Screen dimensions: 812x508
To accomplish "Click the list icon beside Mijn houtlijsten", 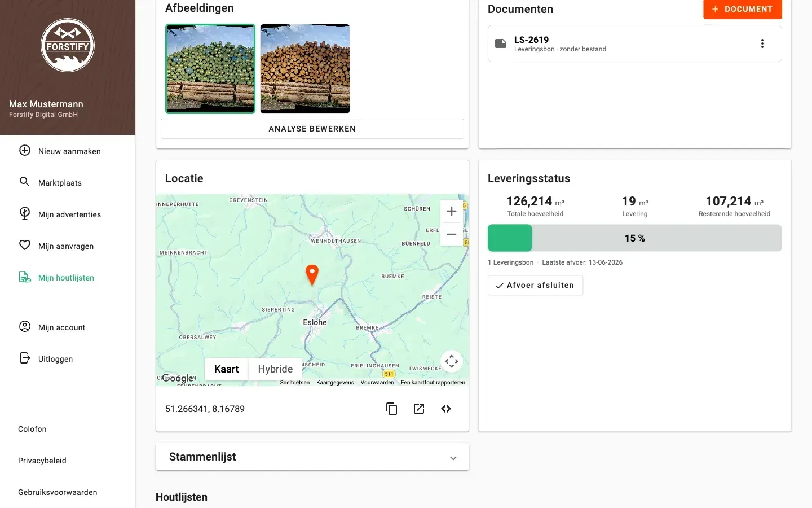I will (x=25, y=277).
